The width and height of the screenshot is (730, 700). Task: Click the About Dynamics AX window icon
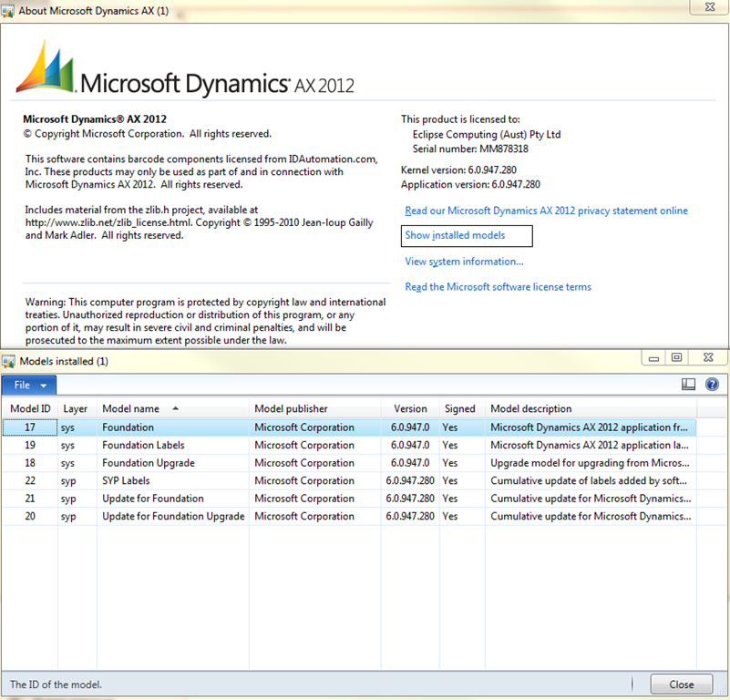[8, 11]
